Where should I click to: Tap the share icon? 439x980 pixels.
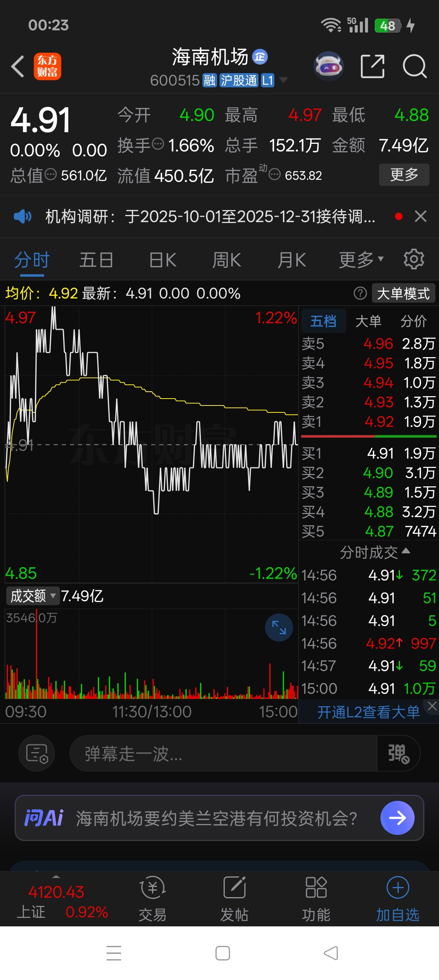[x=373, y=66]
